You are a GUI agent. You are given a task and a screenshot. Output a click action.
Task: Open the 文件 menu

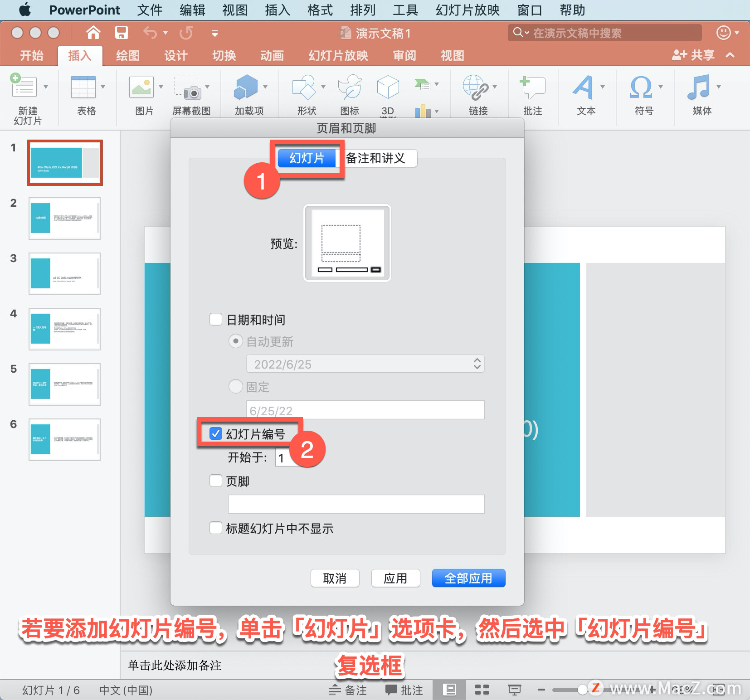pyautogui.click(x=150, y=10)
